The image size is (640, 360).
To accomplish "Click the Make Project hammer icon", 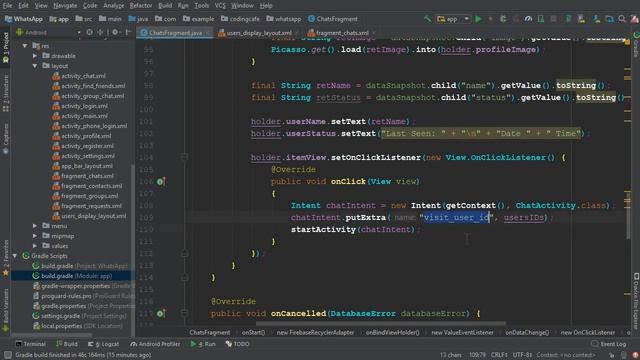I will [427, 19].
